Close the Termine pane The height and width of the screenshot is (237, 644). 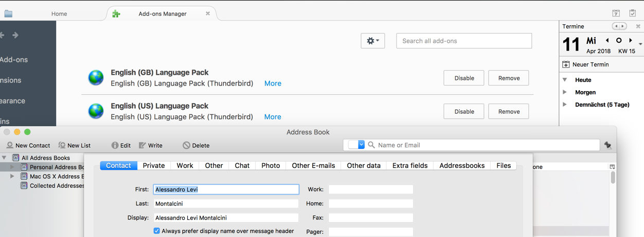pyautogui.click(x=638, y=26)
